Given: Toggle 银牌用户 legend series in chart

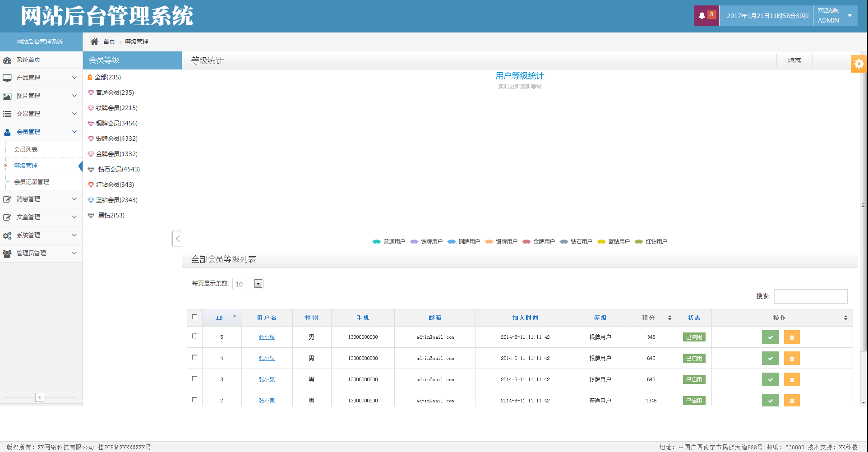Looking at the screenshot, I should pyautogui.click(x=501, y=242).
